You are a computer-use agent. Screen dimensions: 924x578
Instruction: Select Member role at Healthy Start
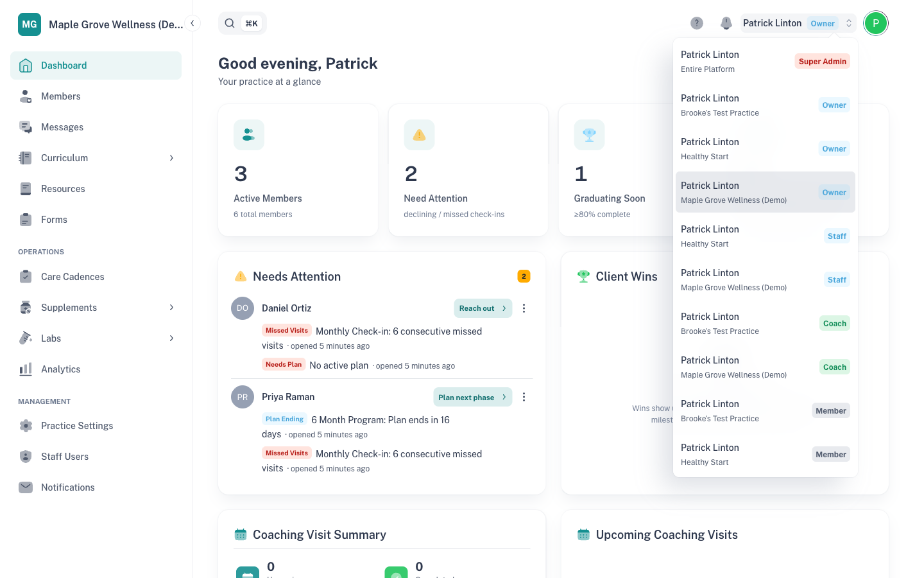click(x=766, y=454)
